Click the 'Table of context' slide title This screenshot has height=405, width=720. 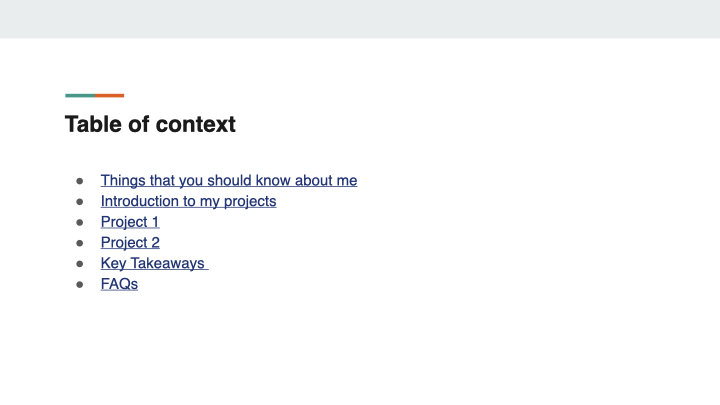tap(150, 125)
